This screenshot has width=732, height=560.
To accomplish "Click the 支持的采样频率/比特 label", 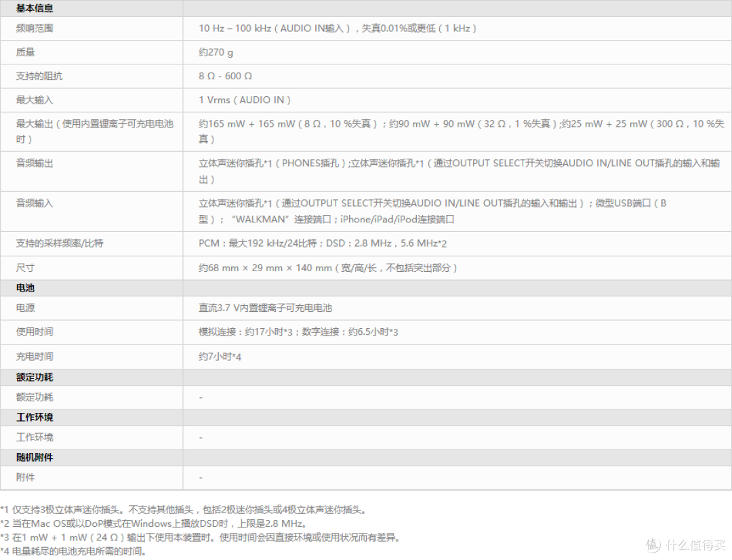I will point(60,243).
